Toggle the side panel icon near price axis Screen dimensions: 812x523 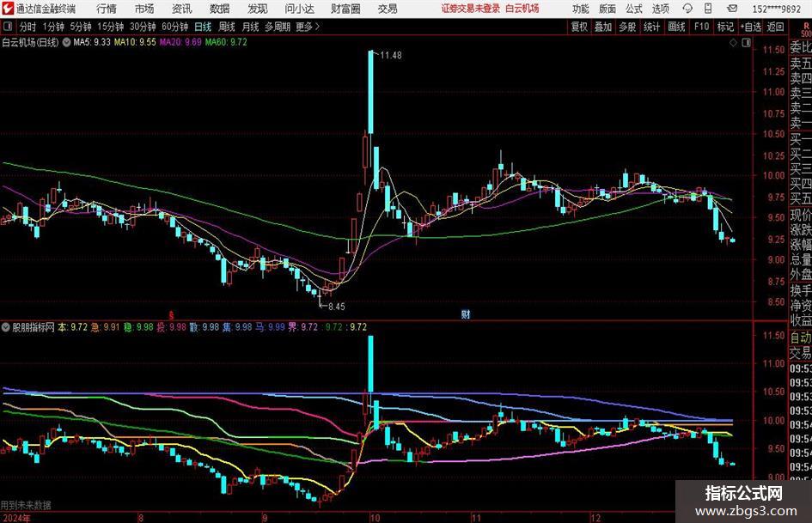tap(746, 43)
